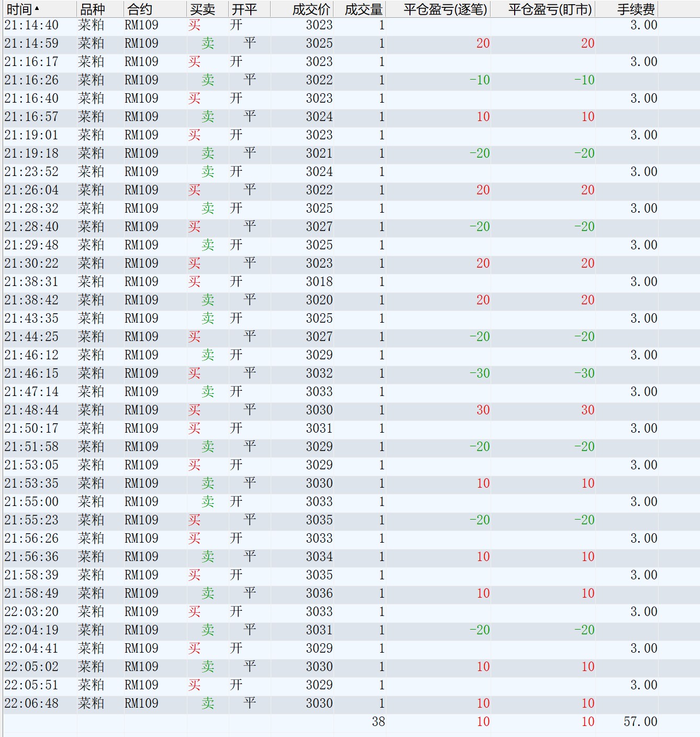
Task: Click the 手续费 column header
Action: tap(627, 9)
